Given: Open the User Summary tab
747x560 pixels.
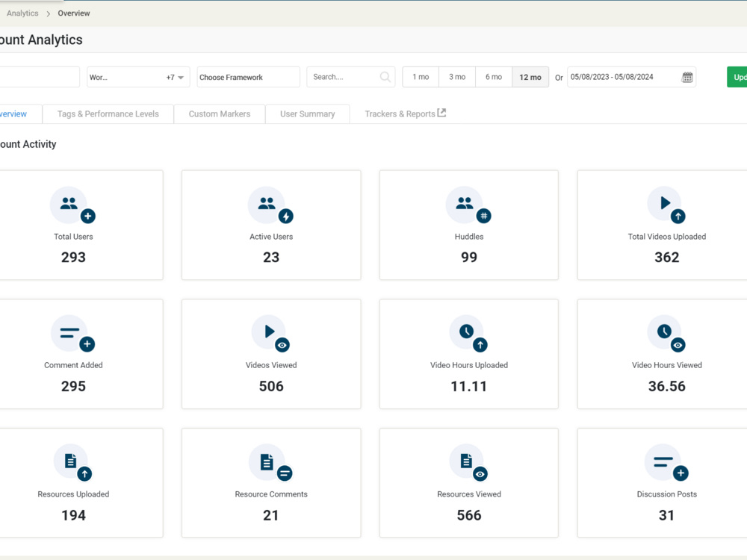Looking at the screenshot, I should [307, 113].
